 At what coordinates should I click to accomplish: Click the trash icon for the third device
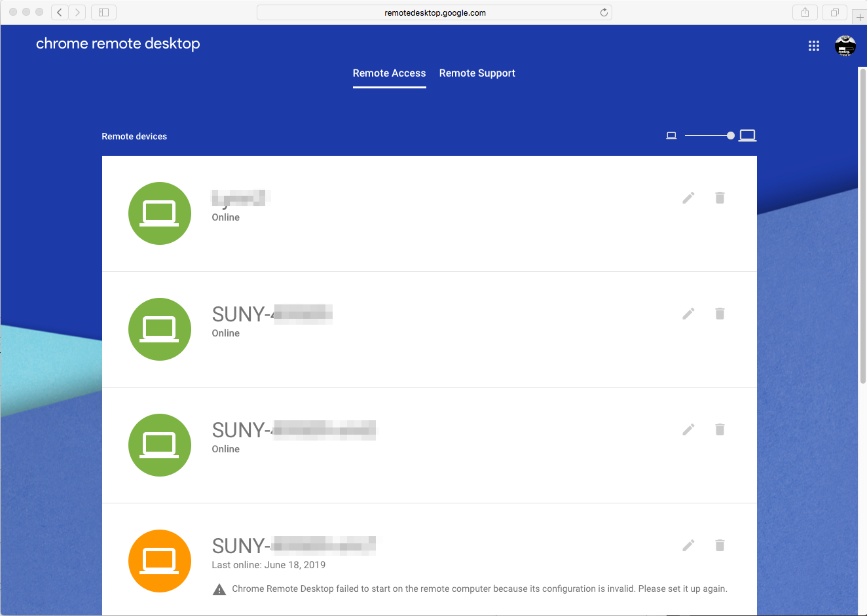coord(720,429)
